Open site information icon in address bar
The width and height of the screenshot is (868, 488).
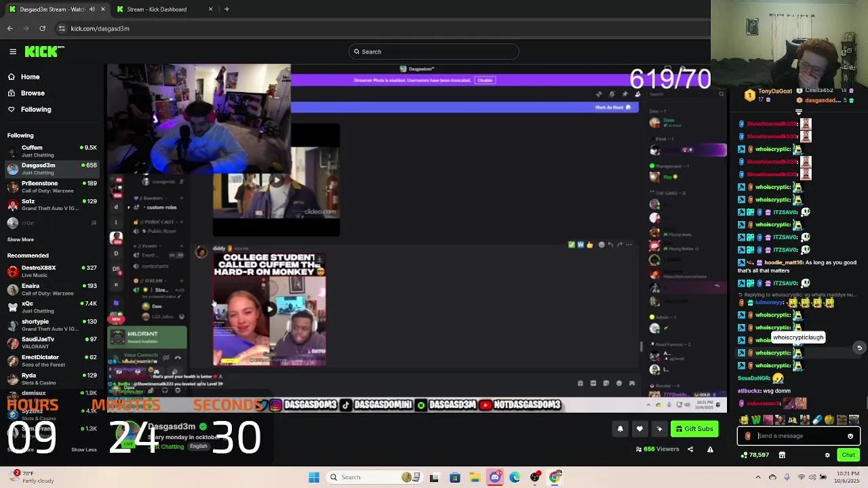tap(62, 28)
